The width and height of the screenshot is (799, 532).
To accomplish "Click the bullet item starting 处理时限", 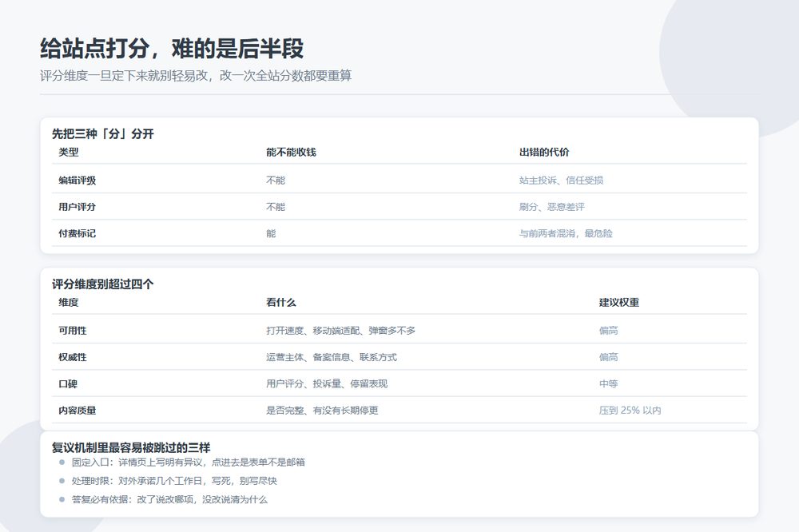I will (x=173, y=481).
